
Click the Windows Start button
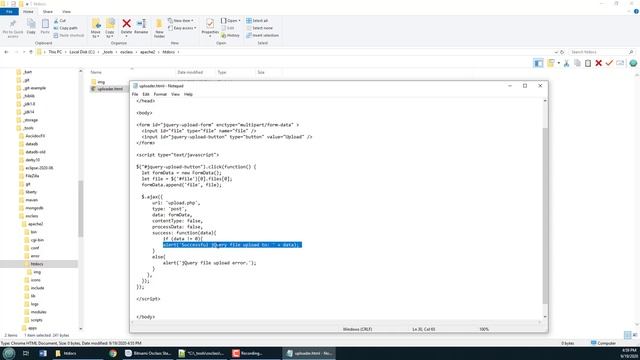[9, 353]
